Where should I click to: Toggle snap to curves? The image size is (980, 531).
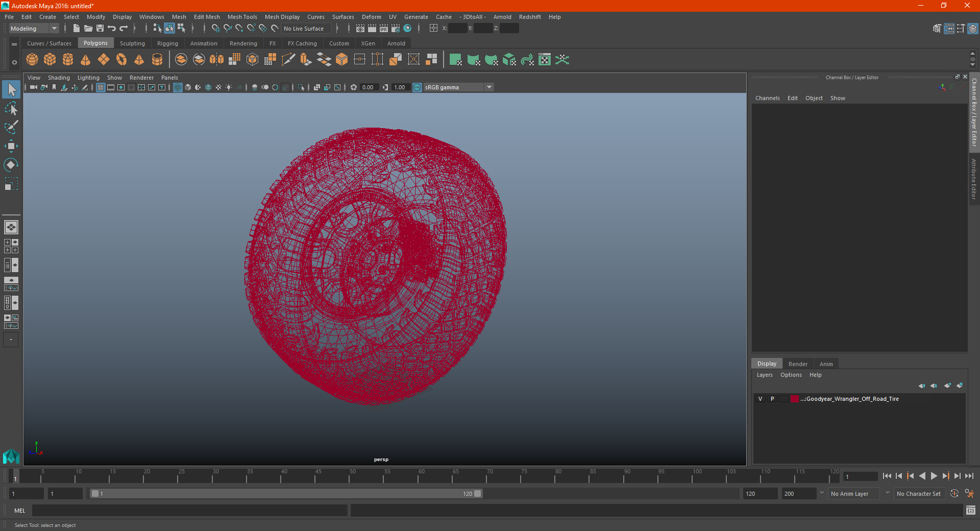[x=228, y=29]
